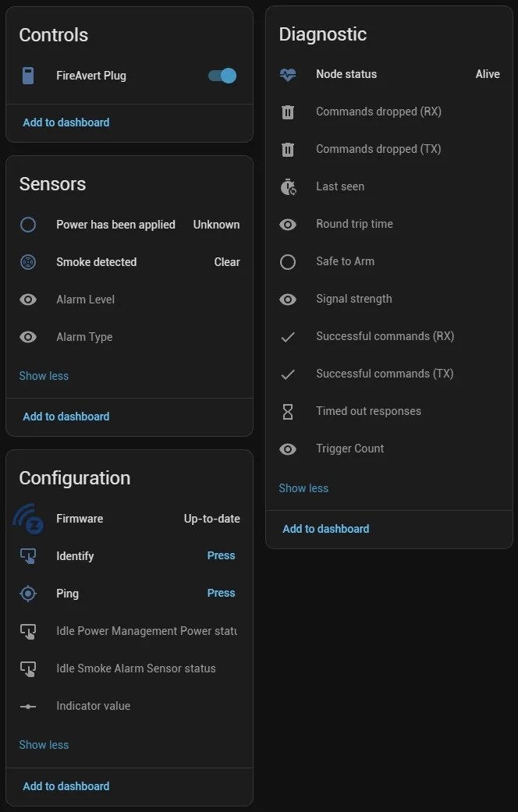Viewport: 518px width, 812px height.
Task: Open the Firmware entity label
Action: pyautogui.click(x=80, y=519)
